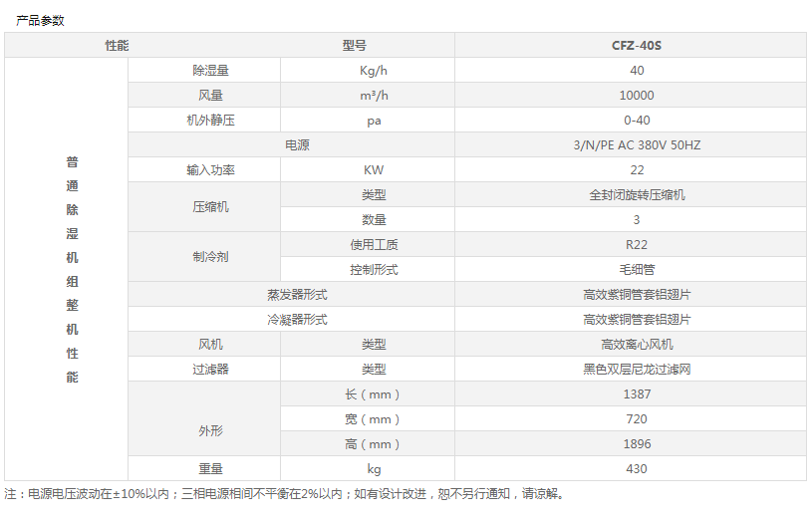Screen dimensions: 812x520
Task: Click the 高效离心风机 value cell
Action: tap(637, 345)
